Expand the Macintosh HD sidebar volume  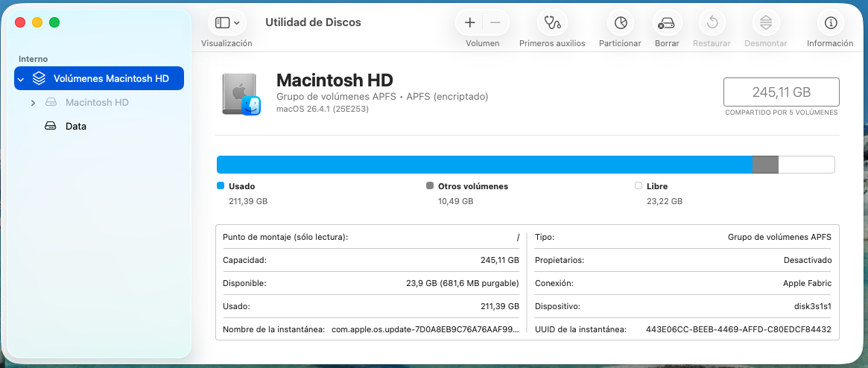pos(33,103)
